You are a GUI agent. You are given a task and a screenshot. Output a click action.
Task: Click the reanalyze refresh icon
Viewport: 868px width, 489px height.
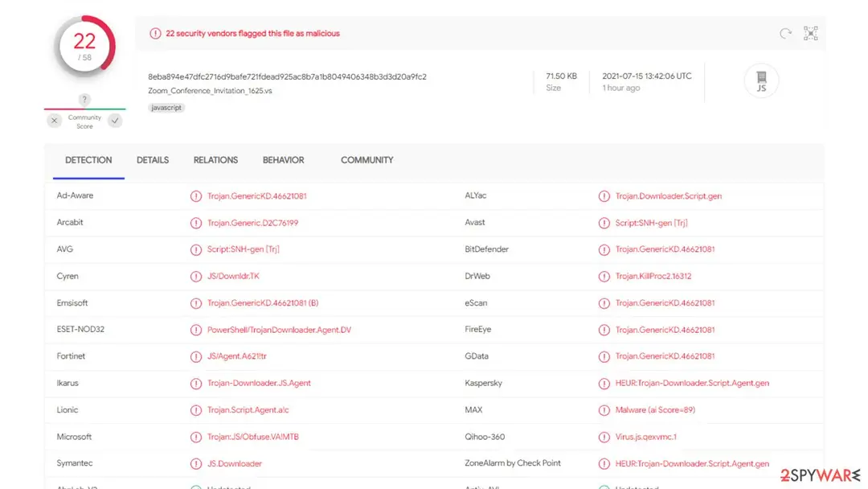click(785, 34)
